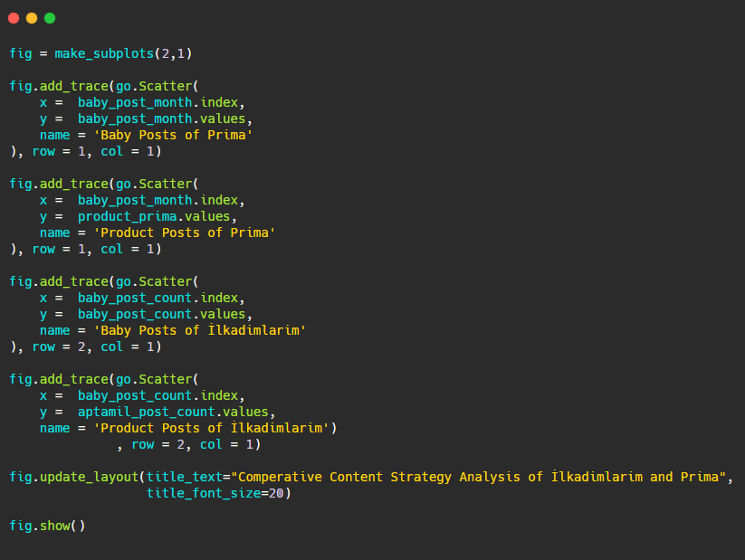Click baby_post_month.values in the code
The width and height of the screenshot is (745, 560).
[161, 119]
